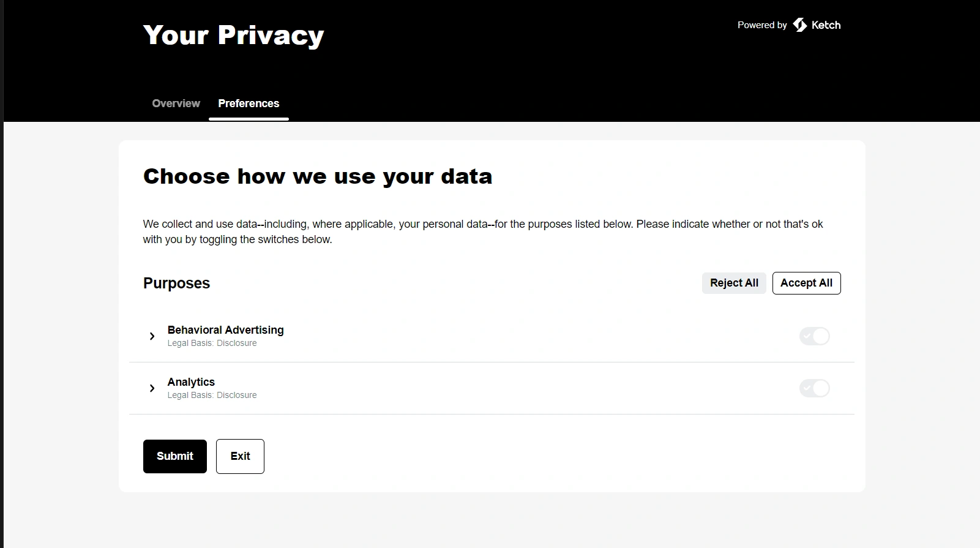Image resolution: width=980 pixels, height=548 pixels.
Task: Click Legal Basis text under Analytics
Action: [212, 396]
